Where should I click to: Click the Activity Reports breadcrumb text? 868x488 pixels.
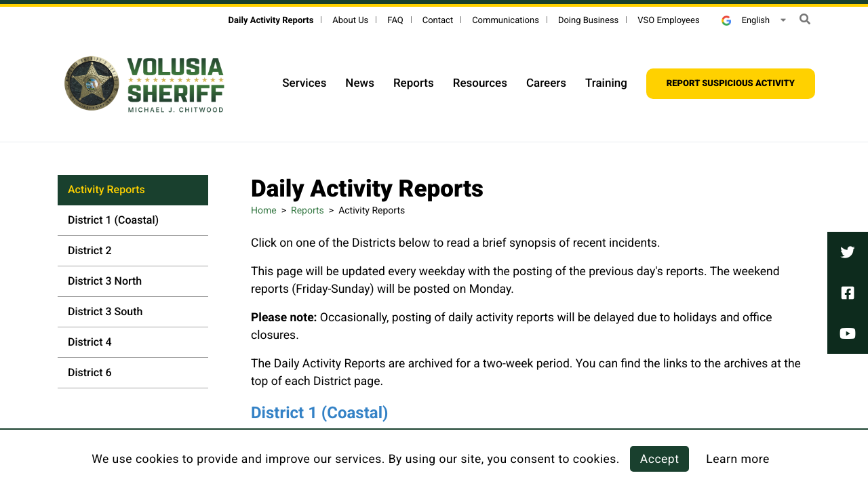(372, 211)
